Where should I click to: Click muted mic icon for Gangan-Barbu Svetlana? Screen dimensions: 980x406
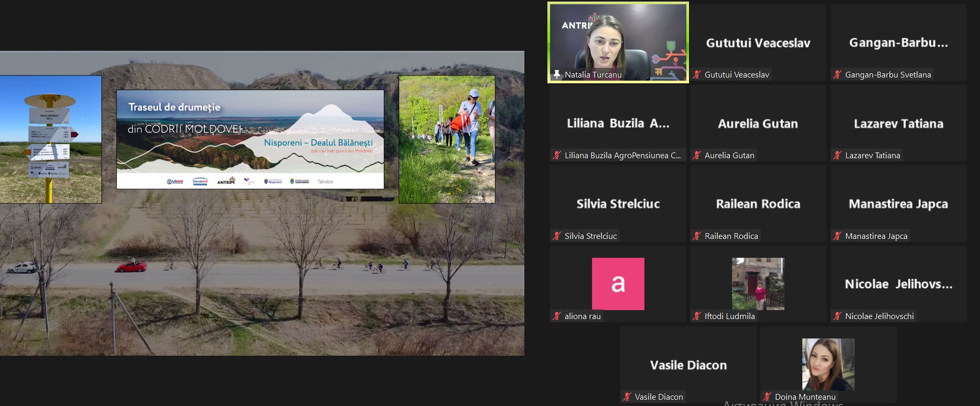click(837, 75)
